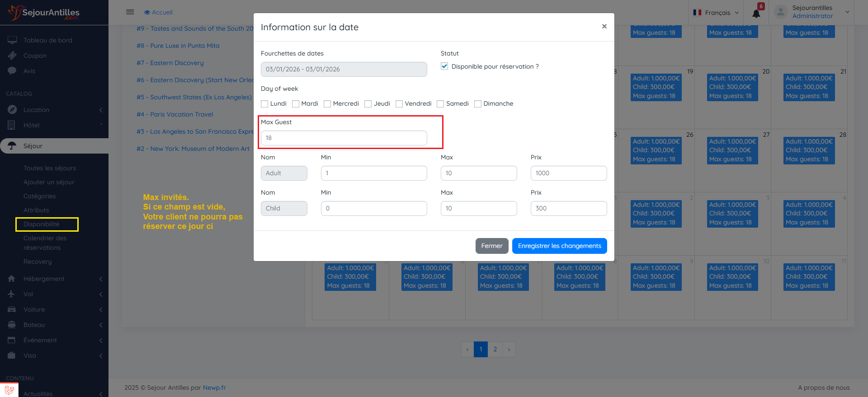Open Disponibilité in the Séjour submenu
The image size is (868, 397).
pos(42,224)
